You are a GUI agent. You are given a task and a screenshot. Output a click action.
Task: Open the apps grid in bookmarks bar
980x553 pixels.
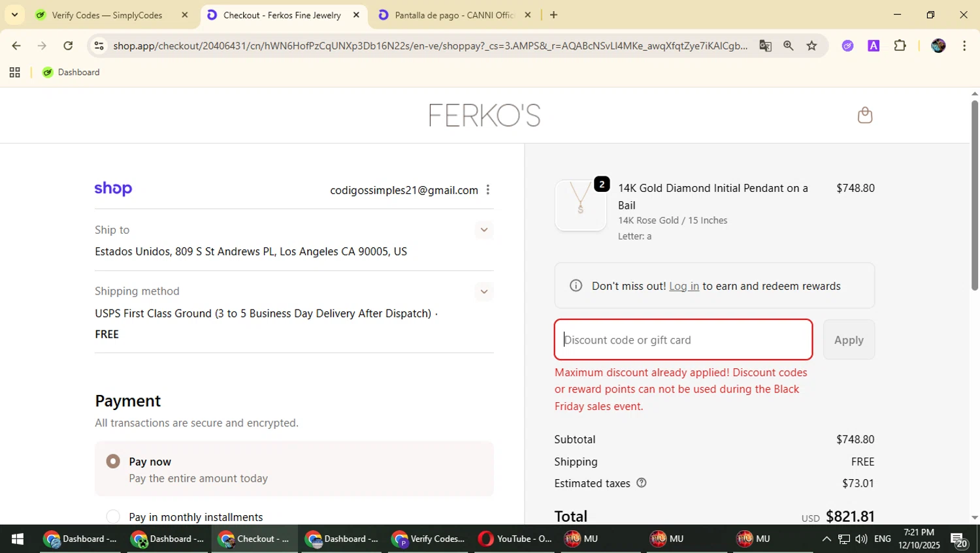14,72
